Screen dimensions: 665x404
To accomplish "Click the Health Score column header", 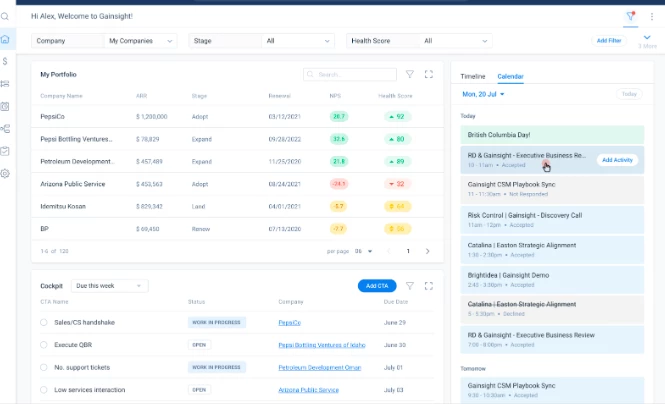I will [x=395, y=96].
